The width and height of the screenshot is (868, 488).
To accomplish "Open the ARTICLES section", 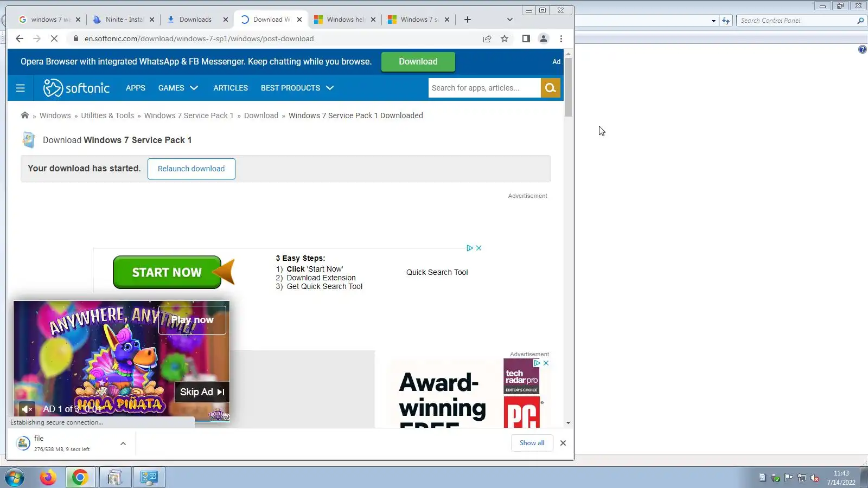I will click(231, 88).
